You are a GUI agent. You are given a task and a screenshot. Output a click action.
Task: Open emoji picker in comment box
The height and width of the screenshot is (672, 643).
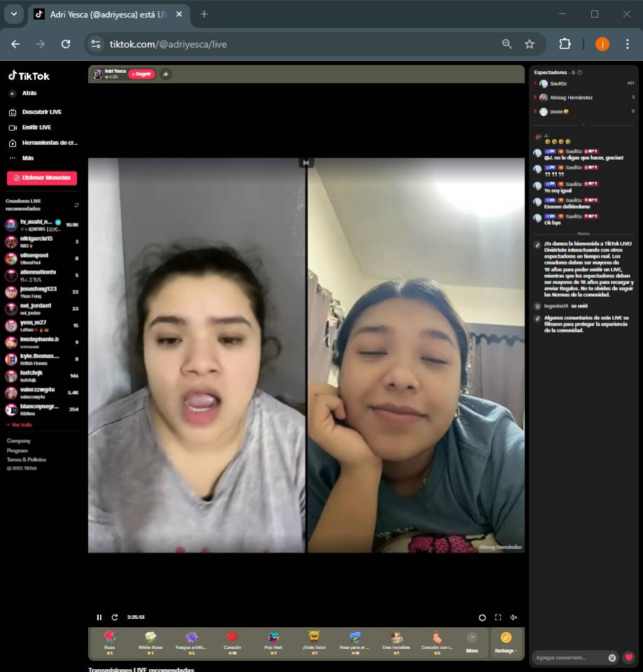[x=612, y=657]
